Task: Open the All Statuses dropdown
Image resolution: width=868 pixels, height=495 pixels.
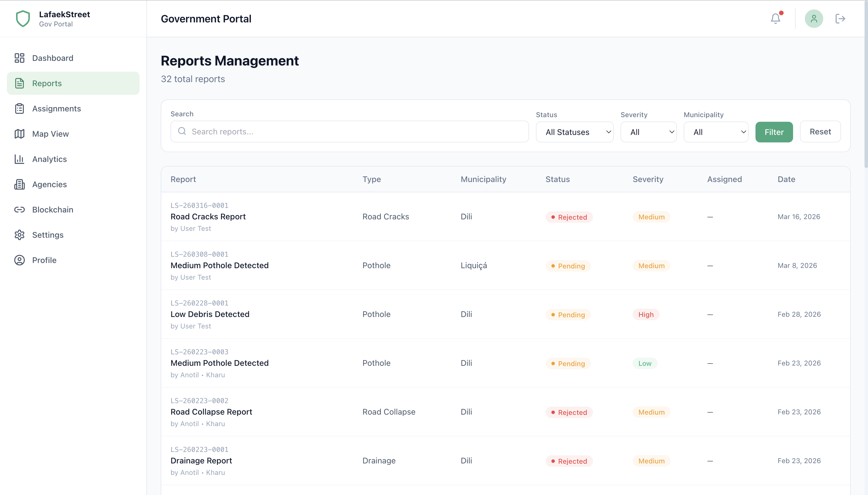Action: pyautogui.click(x=574, y=132)
